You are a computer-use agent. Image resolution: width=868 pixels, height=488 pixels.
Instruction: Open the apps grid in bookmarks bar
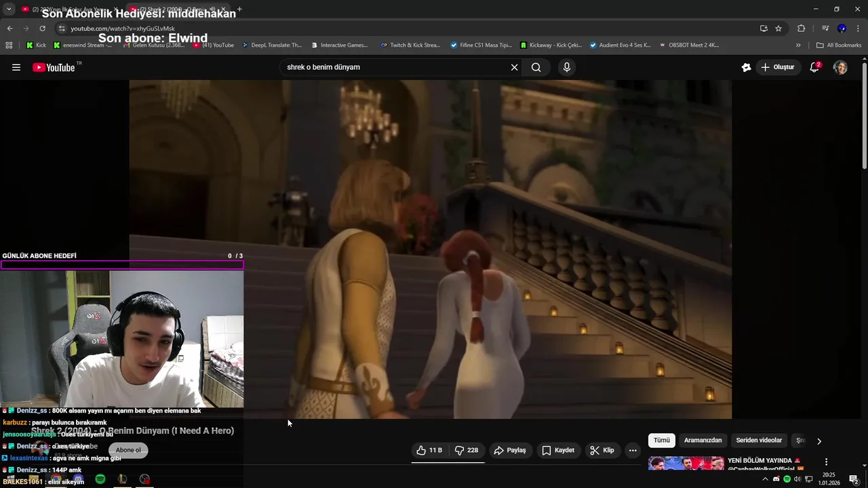[x=9, y=45]
